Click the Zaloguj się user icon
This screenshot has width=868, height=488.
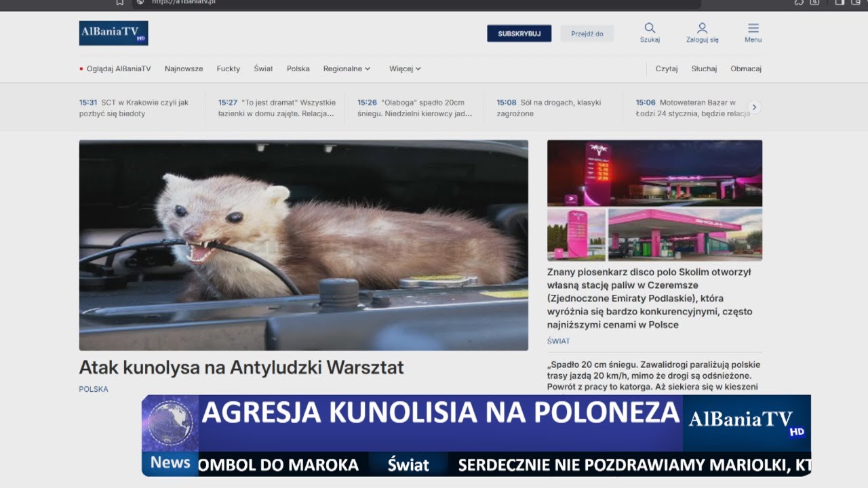pos(702,28)
